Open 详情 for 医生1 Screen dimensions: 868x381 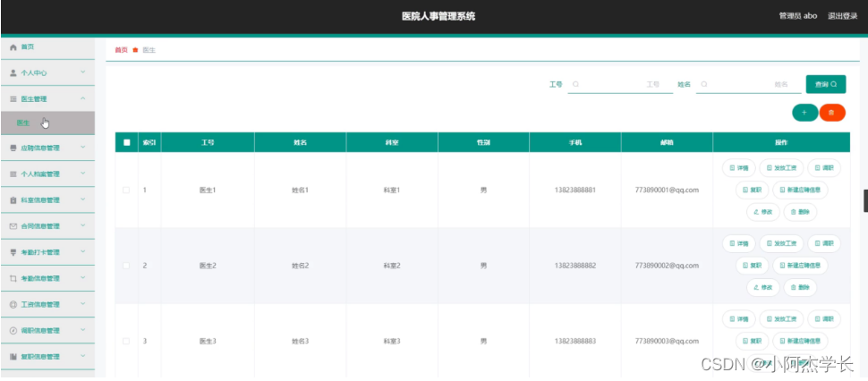739,167
